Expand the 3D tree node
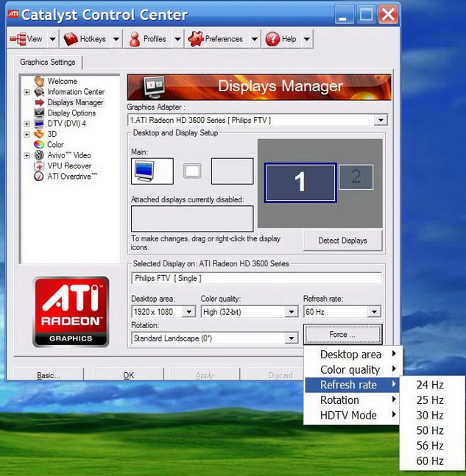Viewport: 466px width, 476px height. (x=27, y=134)
